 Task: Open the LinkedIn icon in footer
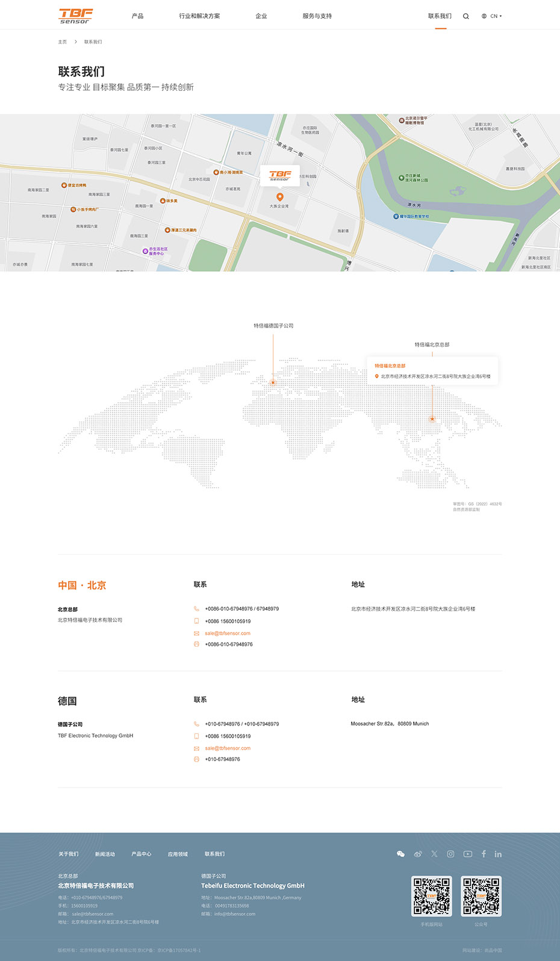point(498,854)
